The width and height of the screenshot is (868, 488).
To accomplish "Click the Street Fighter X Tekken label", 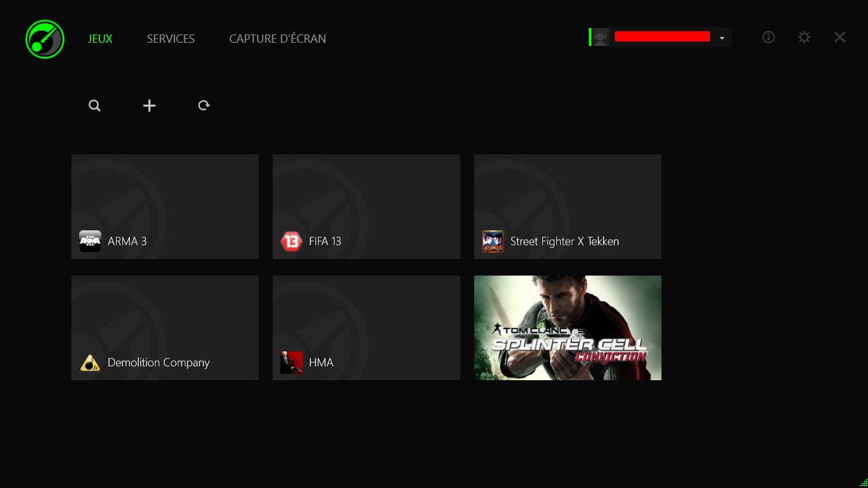I will pos(565,241).
